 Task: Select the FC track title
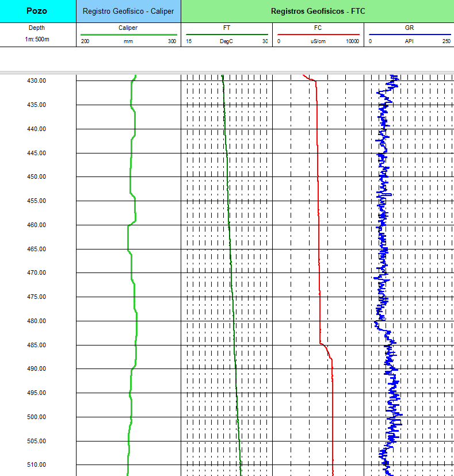pyautogui.click(x=318, y=28)
